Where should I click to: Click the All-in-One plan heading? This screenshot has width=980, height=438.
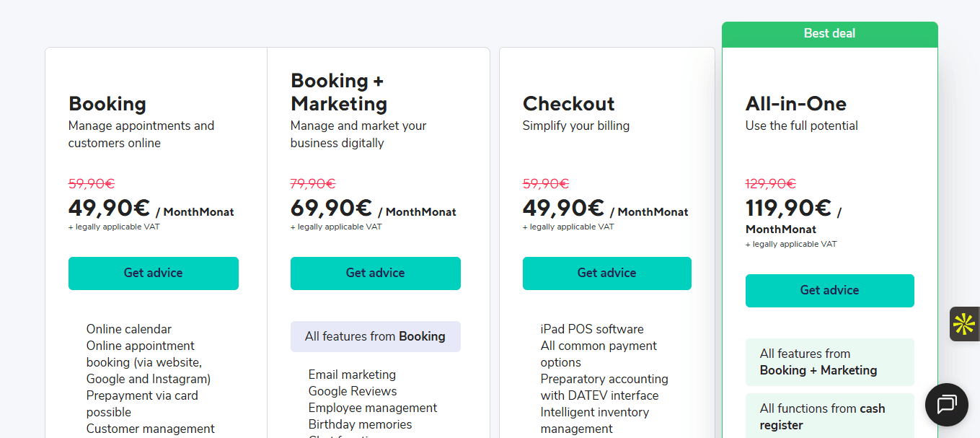(x=795, y=104)
